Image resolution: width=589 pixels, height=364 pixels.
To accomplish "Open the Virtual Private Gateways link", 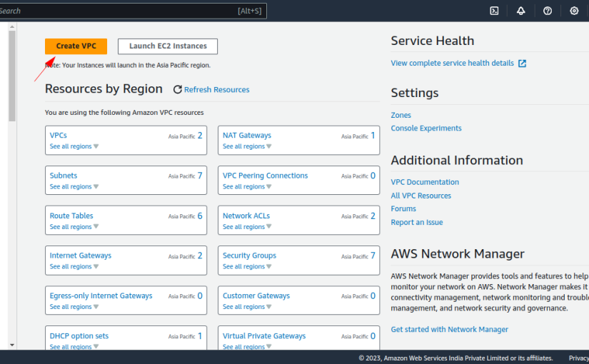I will (264, 336).
